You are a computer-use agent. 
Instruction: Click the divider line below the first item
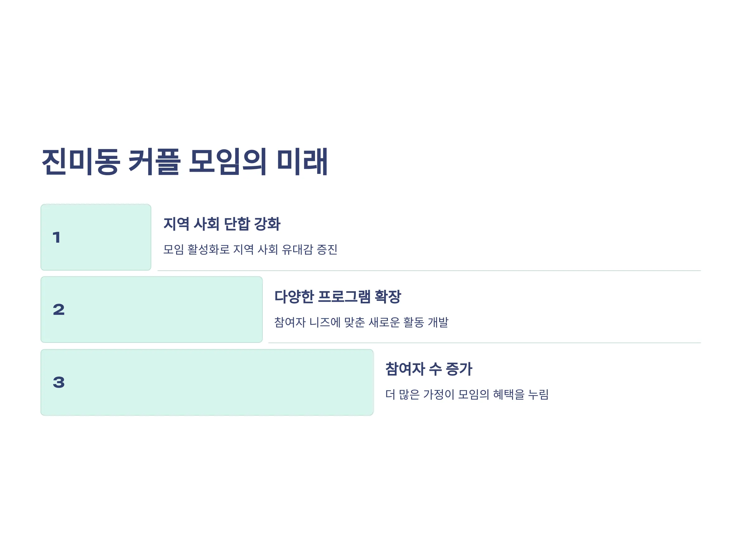tap(429, 271)
